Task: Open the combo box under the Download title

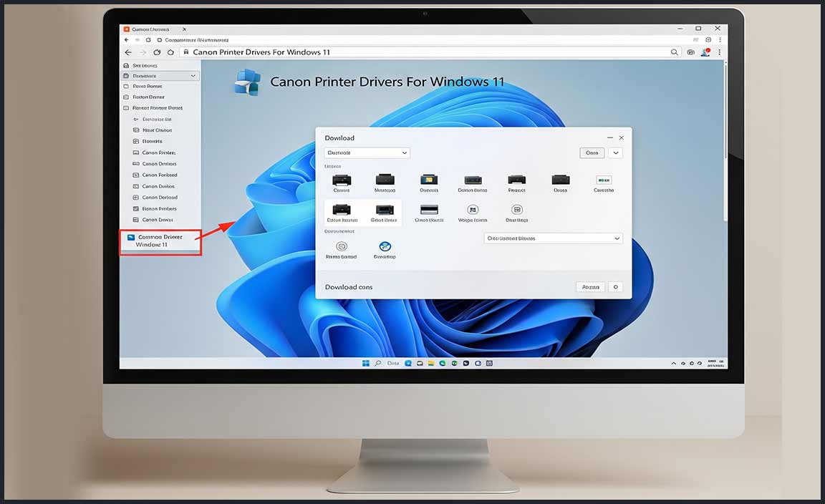Action: pyautogui.click(x=367, y=152)
